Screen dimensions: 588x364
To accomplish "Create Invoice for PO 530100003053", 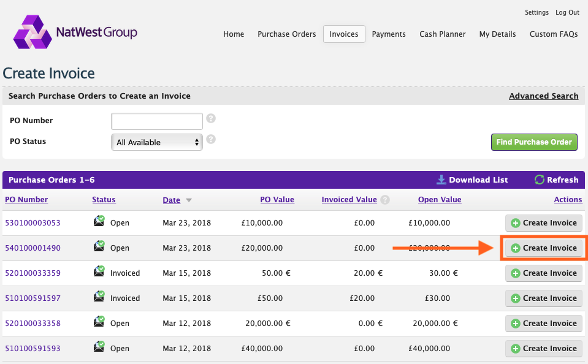I will point(543,223).
